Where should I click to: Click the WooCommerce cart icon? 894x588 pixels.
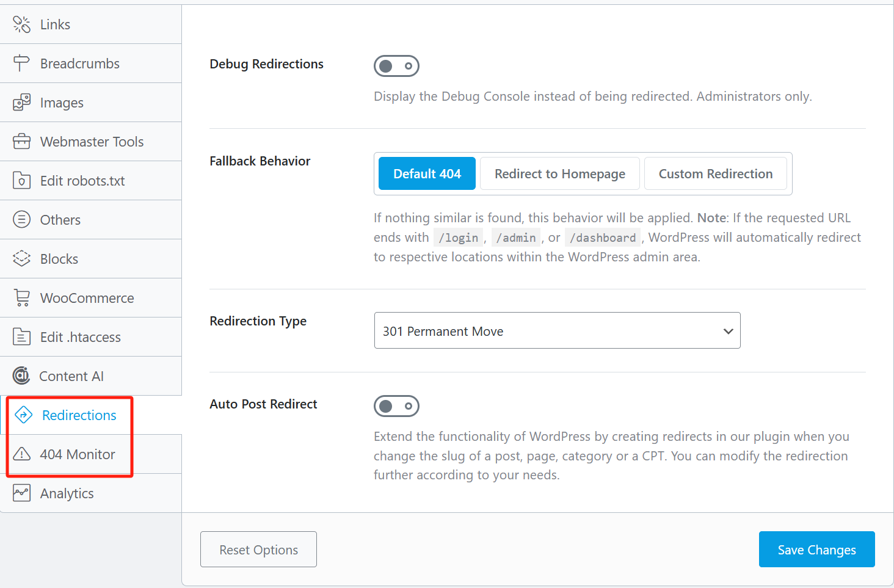[x=21, y=298]
